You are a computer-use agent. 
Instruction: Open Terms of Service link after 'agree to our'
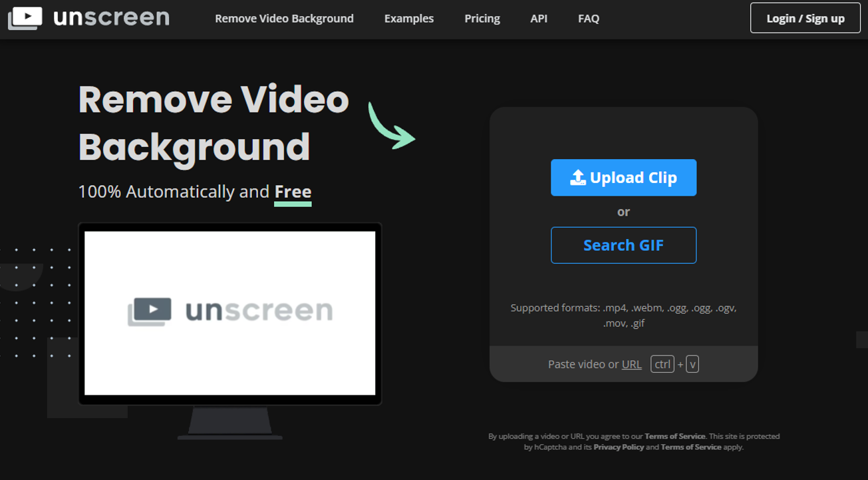pyautogui.click(x=674, y=436)
